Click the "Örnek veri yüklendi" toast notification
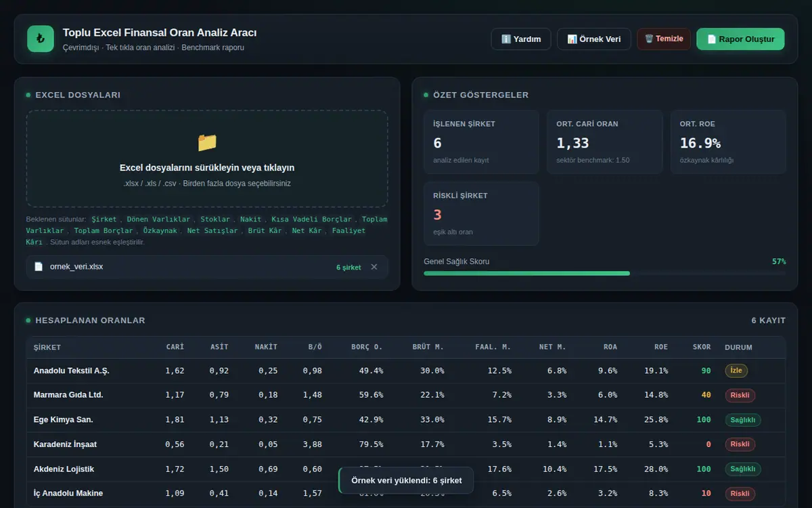The width and height of the screenshot is (812, 508). (406, 480)
